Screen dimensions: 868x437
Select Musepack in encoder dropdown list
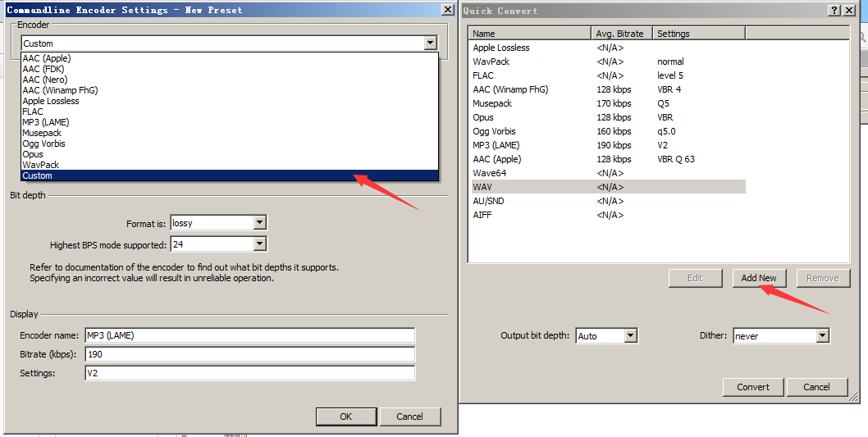click(x=230, y=133)
